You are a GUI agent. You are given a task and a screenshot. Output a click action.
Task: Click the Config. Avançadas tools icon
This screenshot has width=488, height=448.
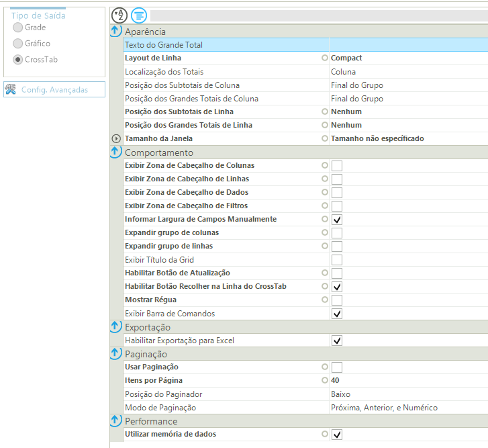click(10, 89)
